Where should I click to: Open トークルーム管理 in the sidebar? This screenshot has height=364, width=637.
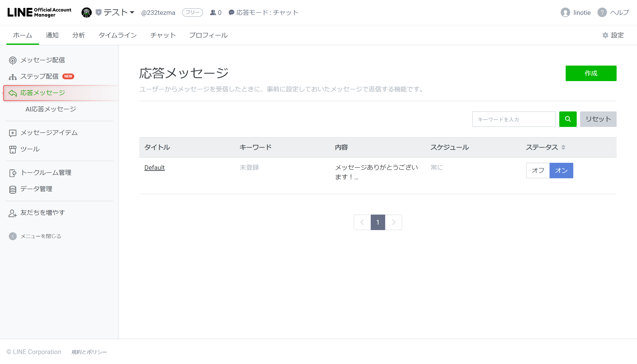click(46, 173)
